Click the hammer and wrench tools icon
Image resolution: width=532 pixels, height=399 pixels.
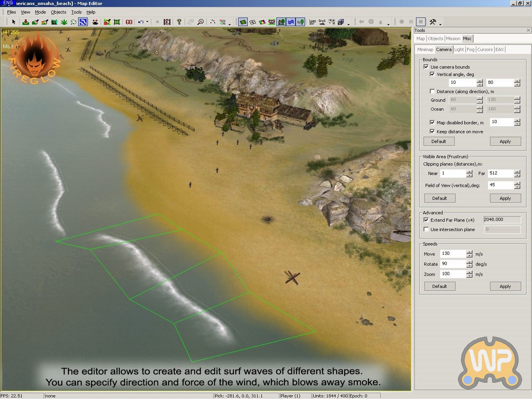[x=433, y=22]
